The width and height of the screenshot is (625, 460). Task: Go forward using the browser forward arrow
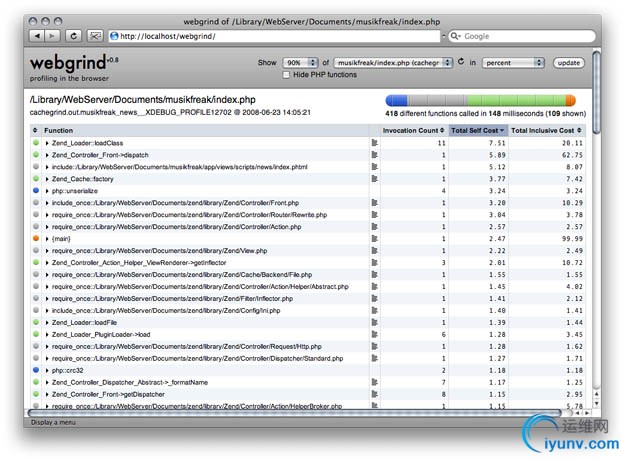click(x=52, y=36)
